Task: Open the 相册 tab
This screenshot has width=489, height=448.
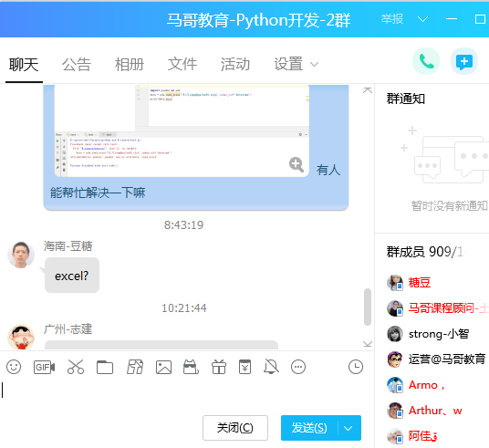Action: tap(130, 65)
